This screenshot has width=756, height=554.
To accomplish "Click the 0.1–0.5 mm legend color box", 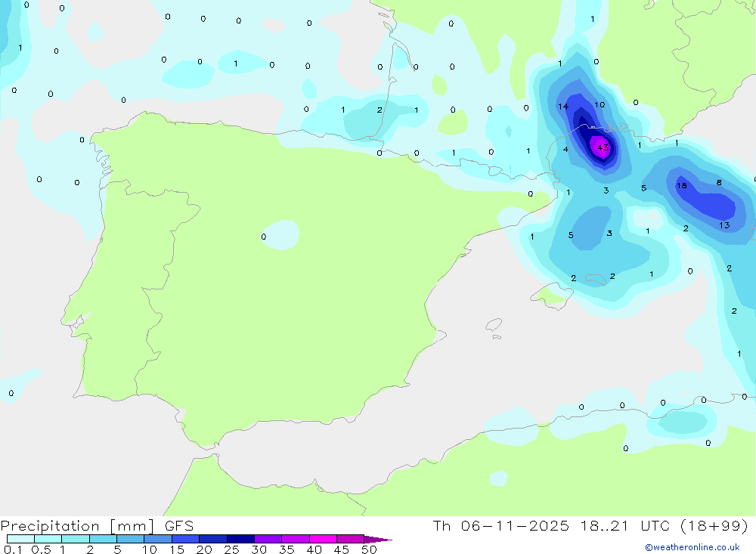I will tap(20, 539).
